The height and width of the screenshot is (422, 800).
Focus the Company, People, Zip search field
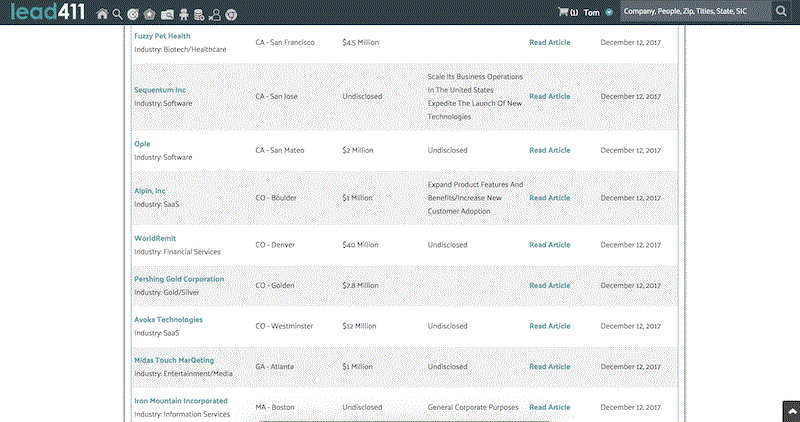click(x=693, y=12)
